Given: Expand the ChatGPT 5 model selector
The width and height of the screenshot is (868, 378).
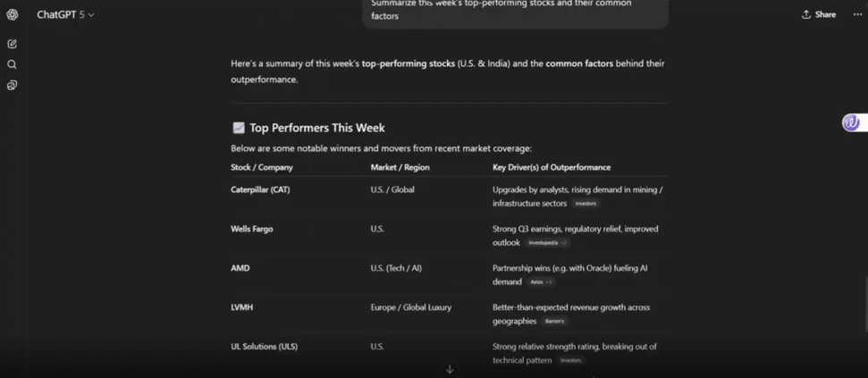Looking at the screenshot, I should click(x=65, y=14).
